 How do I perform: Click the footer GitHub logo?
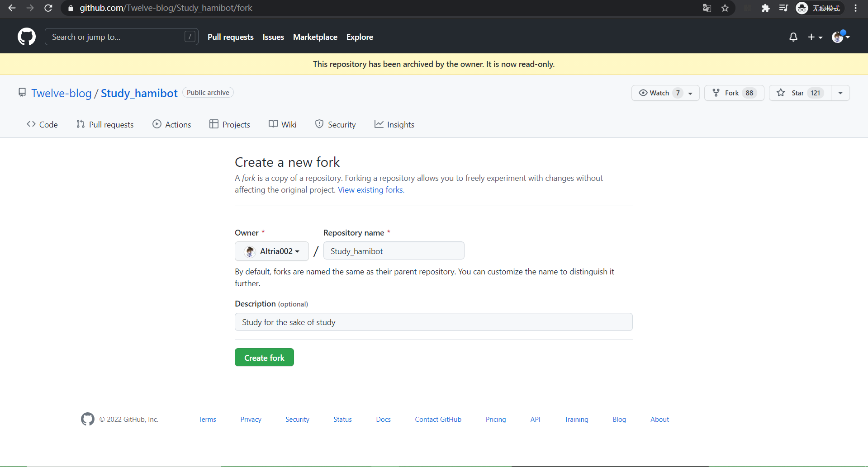pos(88,419)
